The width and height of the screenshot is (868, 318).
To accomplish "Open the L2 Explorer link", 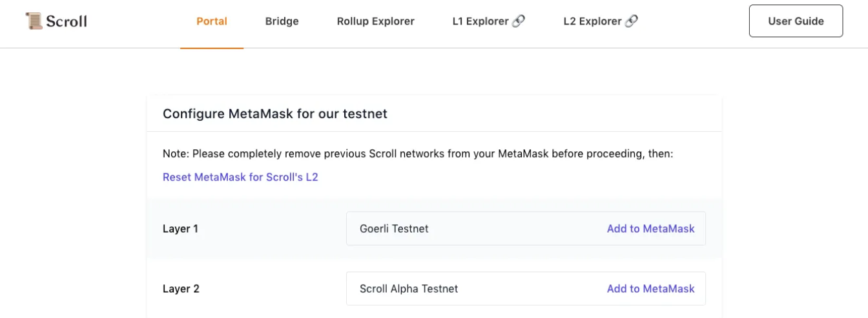I will (x=592, y=21).
